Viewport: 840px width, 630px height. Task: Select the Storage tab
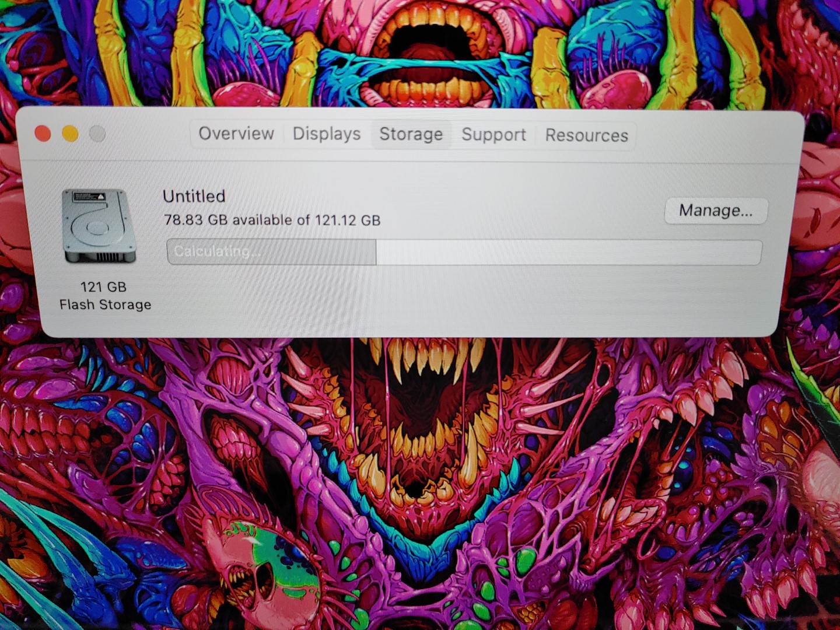(x=411, y=135)
